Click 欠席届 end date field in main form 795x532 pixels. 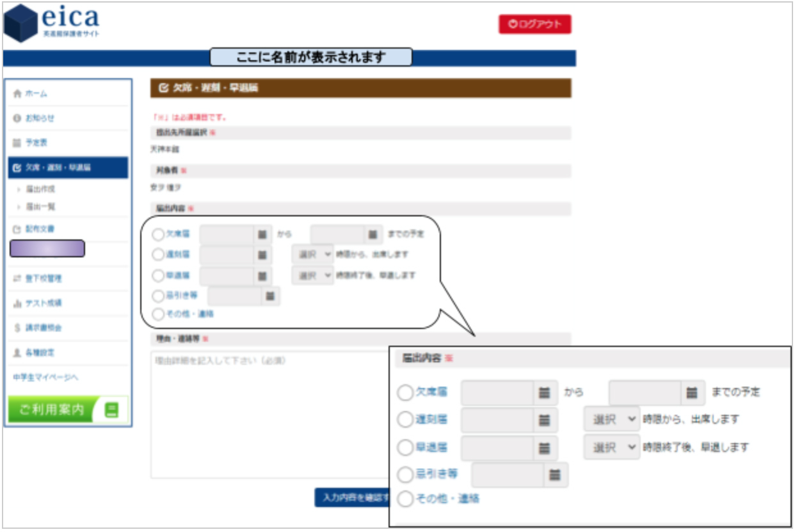[x=337, y=234]
